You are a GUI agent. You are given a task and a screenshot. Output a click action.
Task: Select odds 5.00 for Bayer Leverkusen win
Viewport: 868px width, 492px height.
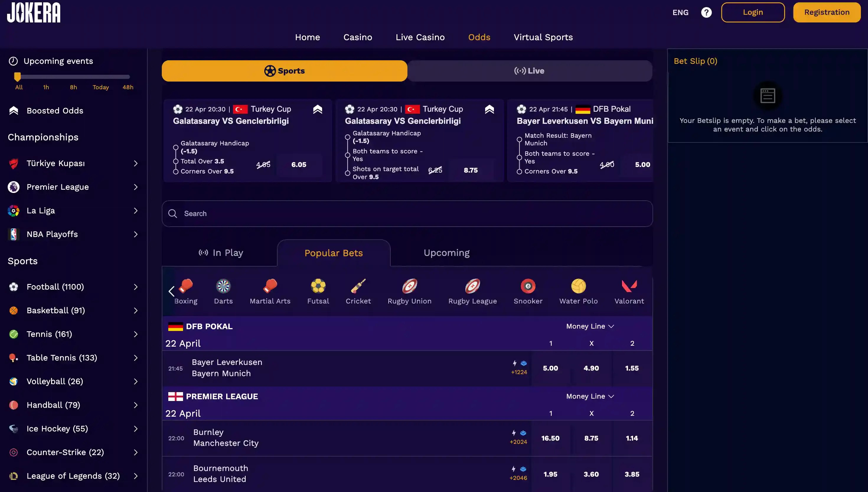point(550,368)
